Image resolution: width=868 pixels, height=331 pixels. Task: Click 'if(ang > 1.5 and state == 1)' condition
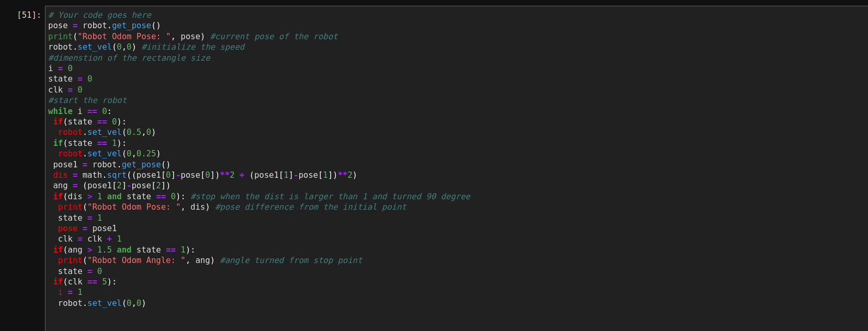pyautogui.click(x=124, y=250)
